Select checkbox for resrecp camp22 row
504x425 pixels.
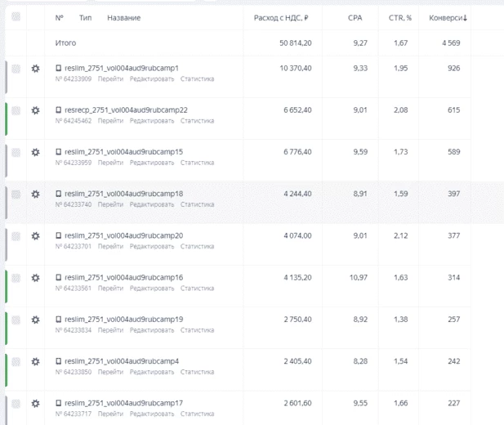[x=16, y=110]
